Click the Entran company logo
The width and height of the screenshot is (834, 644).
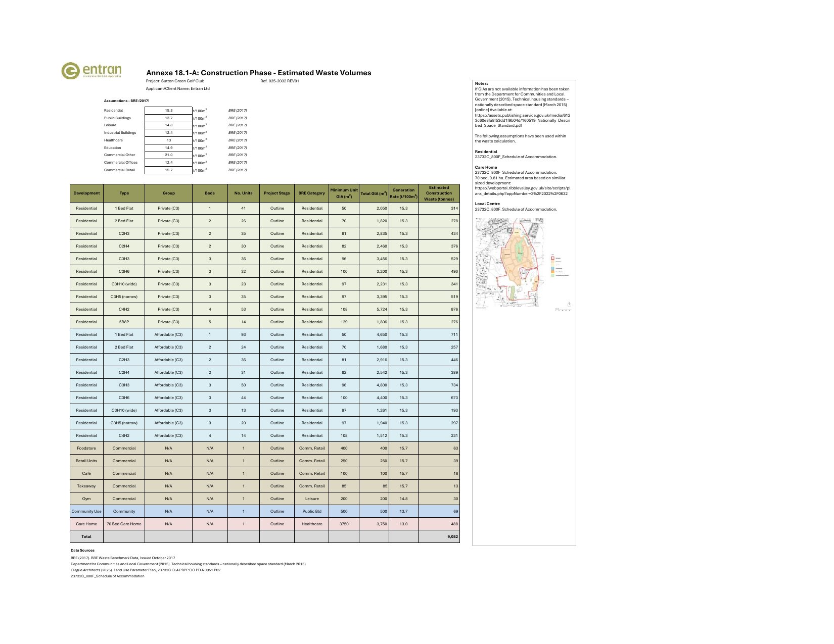[x=91, y=71]
